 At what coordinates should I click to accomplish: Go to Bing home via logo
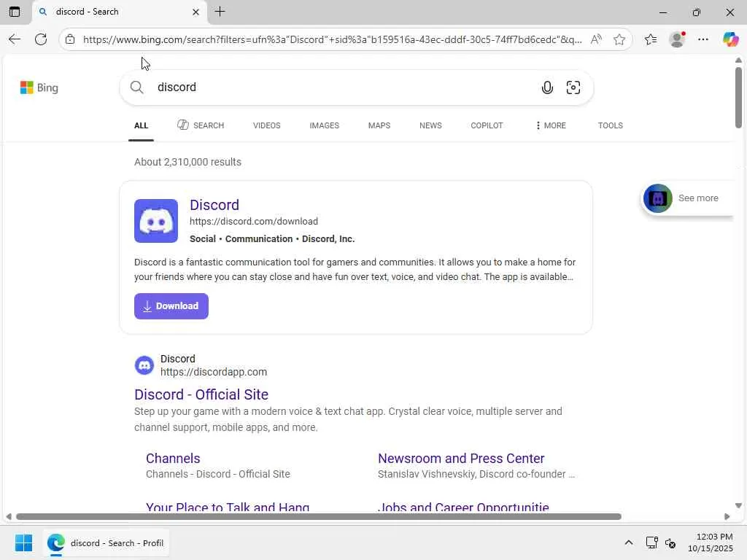(x=39, y=87)
